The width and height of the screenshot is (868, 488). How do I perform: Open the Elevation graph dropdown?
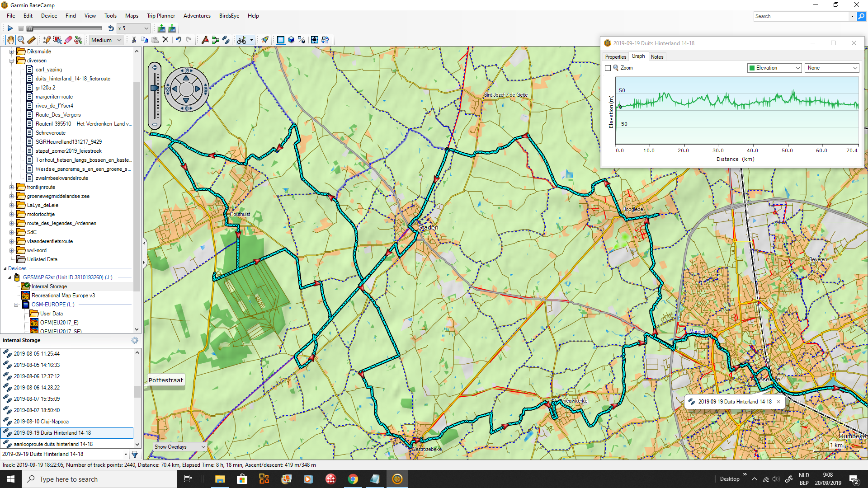[775, 68]
